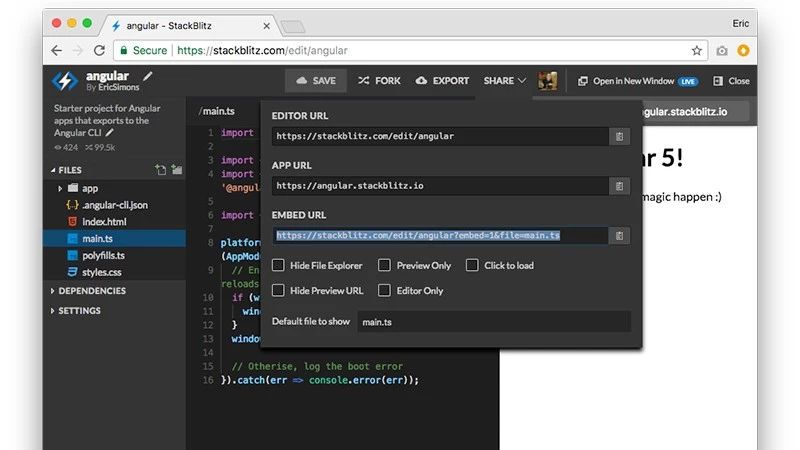Image resolution: width=800 pixels, height=450 pixels.
Task: Open the SHARE dropdown
Action: pos(505,81)
